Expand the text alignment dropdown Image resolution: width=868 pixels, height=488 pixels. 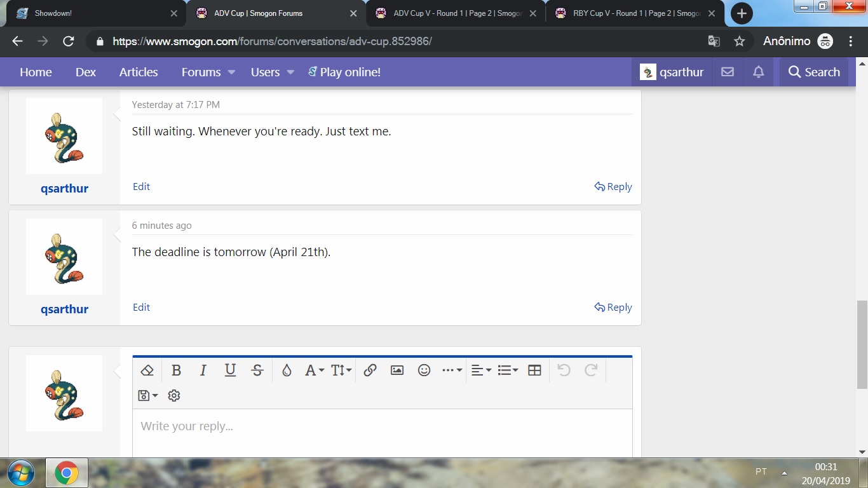coord(480,370)
